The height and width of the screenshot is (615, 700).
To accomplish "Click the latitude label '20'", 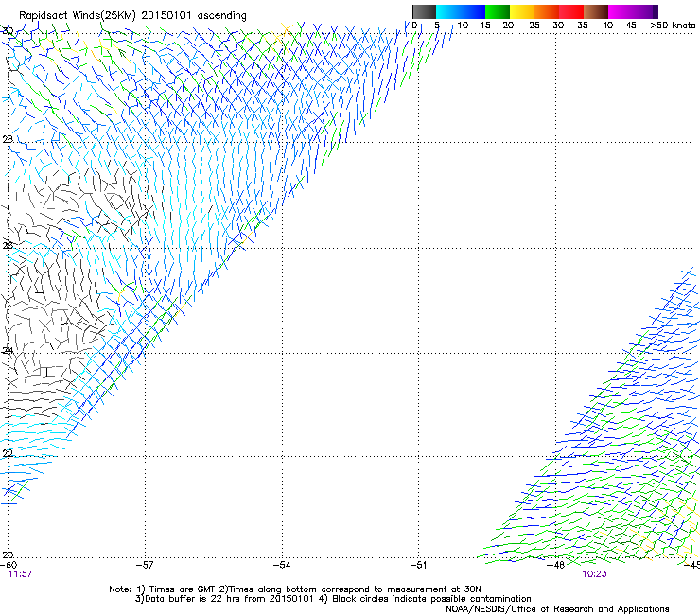I will pyautogui.click(x=8, y=554).
